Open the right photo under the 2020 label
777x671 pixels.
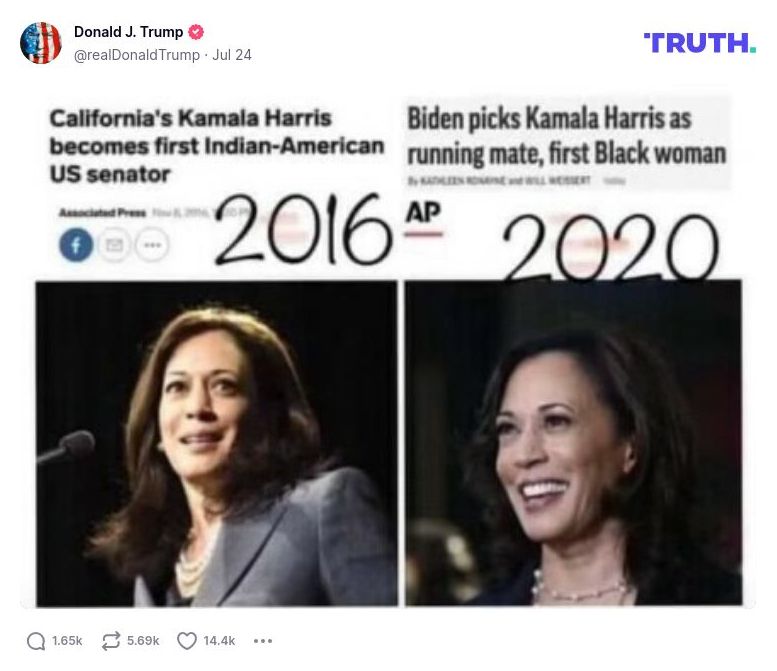[x=573, y=444]
